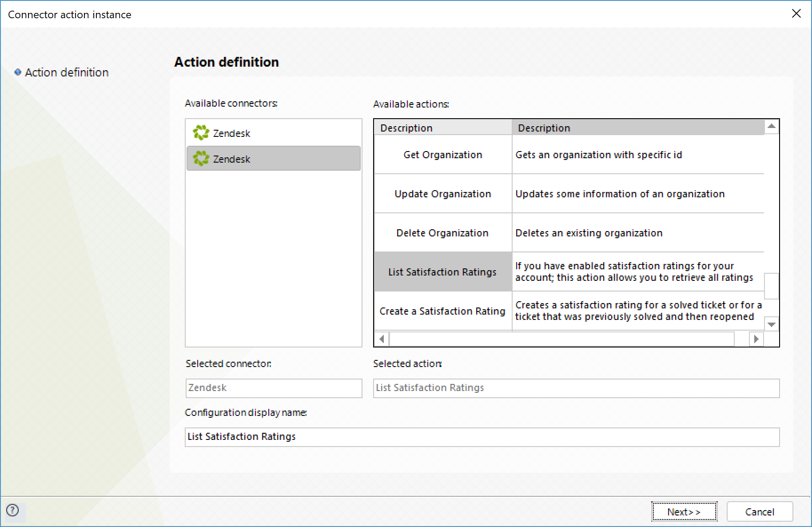Click the Action definition step bullet

(18, 72)
